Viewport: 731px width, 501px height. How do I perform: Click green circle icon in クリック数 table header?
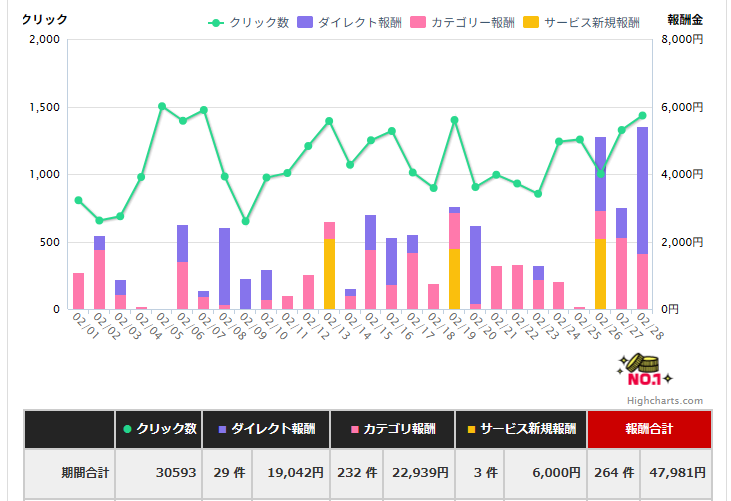coord(127,429)
